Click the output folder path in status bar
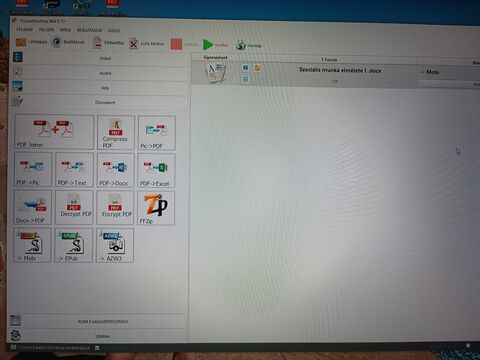The width and height of the screenshot is (480, 360). [x=54, y=347]
